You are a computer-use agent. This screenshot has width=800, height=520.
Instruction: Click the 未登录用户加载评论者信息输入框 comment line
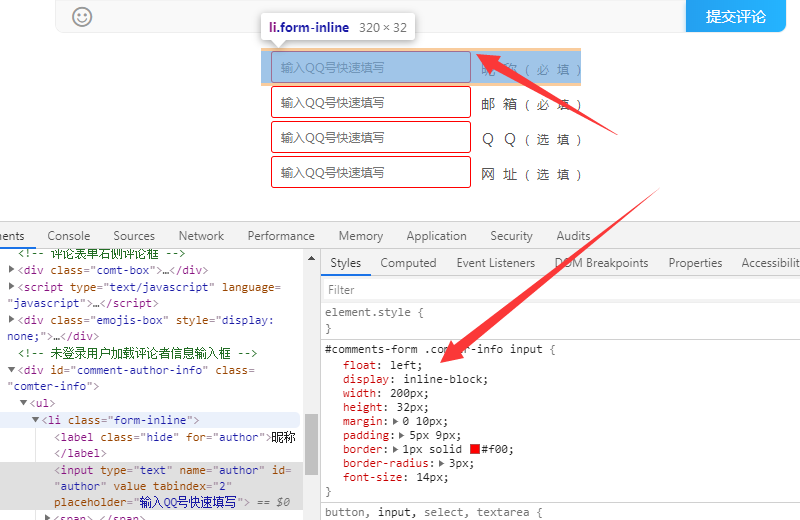[x=138, y=353]
